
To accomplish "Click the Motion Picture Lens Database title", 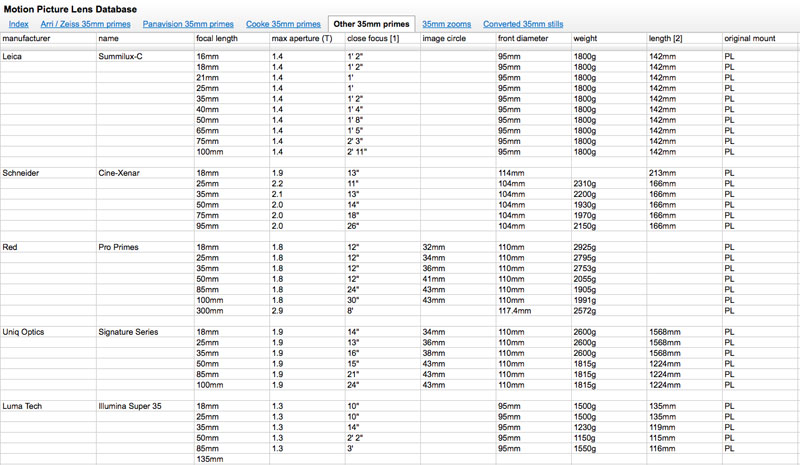I will pos(70,9).
